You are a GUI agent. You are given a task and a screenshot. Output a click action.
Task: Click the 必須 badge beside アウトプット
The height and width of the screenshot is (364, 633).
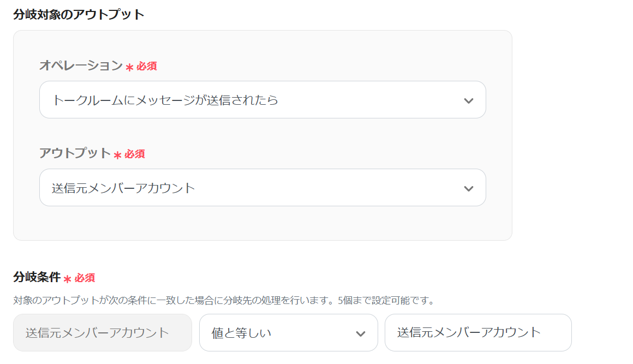tap(135, 154)
